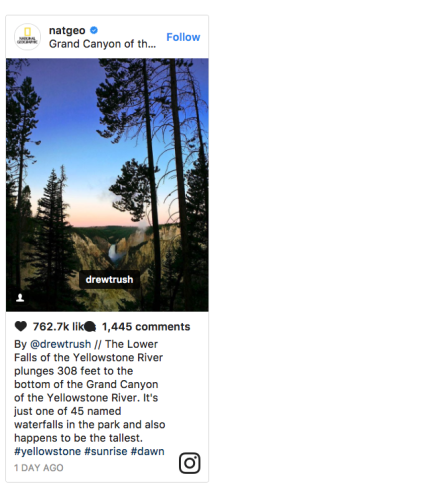Click the caption text about Lower Falls
The width and height of the screenshot is (433, 500).
coord(89,391)
